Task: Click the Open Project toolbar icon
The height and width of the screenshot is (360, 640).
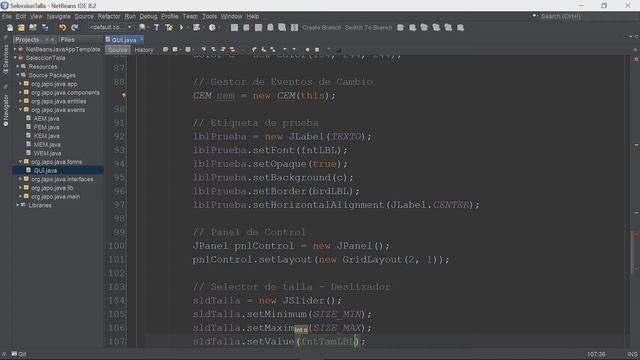Action: pos(33,28)
